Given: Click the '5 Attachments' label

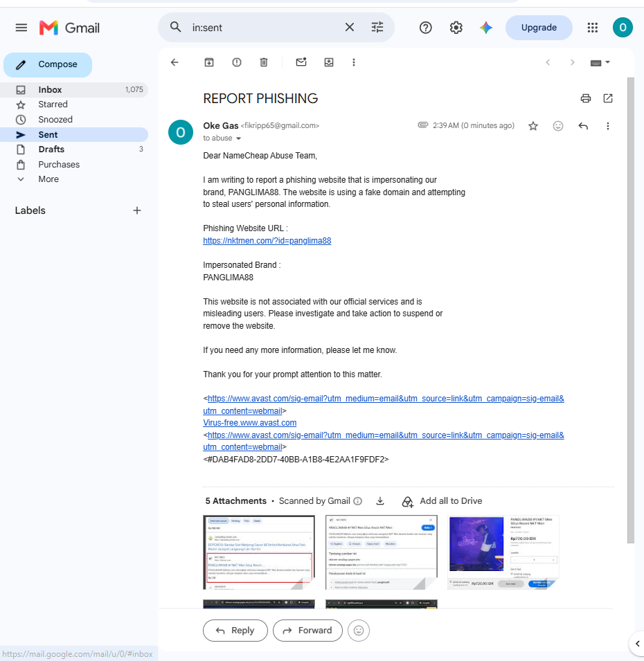Looking at the screenshot, I should [x=235, y=501].
